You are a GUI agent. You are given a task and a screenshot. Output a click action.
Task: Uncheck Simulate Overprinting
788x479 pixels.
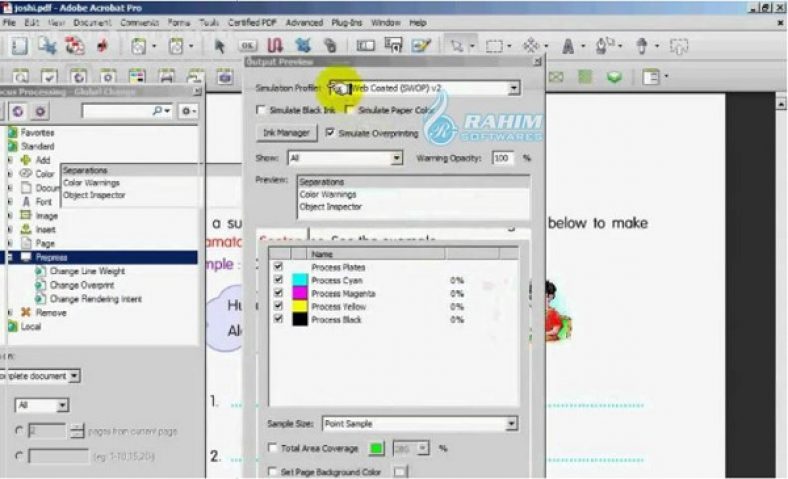tap(330, 133)
